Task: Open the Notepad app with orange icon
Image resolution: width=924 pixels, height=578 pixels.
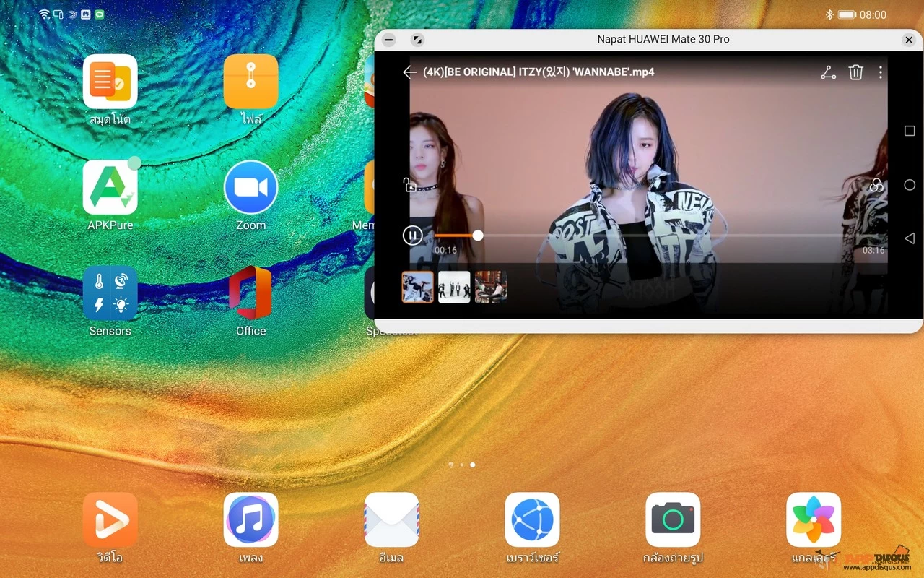Action: click(110, 82)
